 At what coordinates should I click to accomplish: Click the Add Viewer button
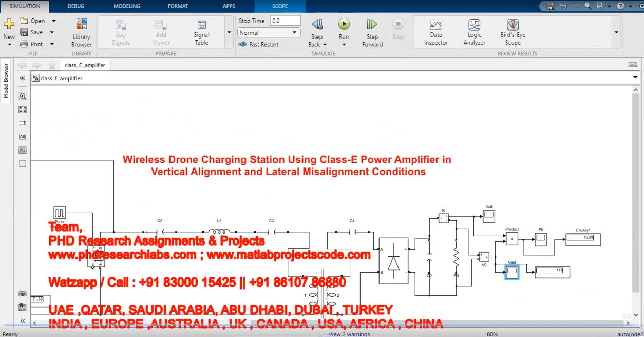pyautogui.click(x=161, y=32)
